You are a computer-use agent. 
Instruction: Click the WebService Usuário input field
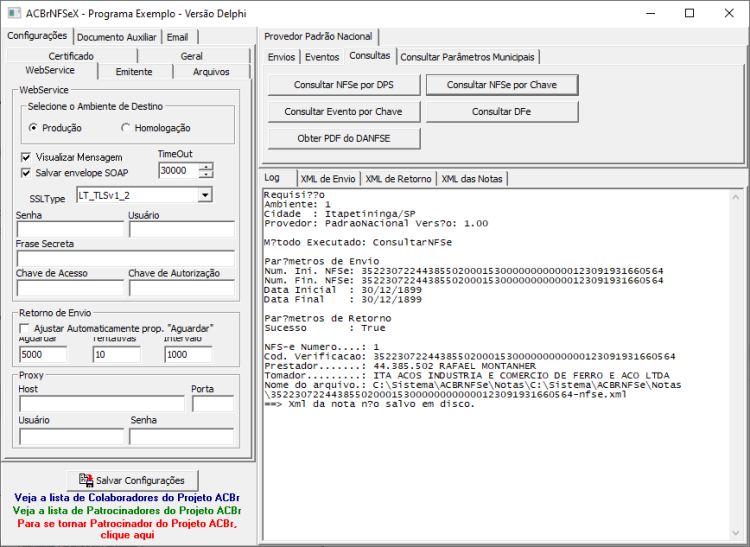tap(182, 230)
